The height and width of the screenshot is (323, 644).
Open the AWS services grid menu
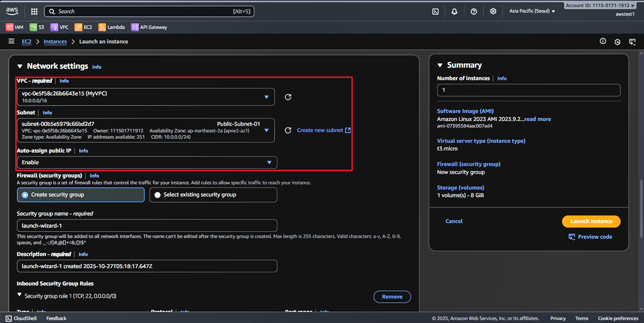(x=34, y=11)
